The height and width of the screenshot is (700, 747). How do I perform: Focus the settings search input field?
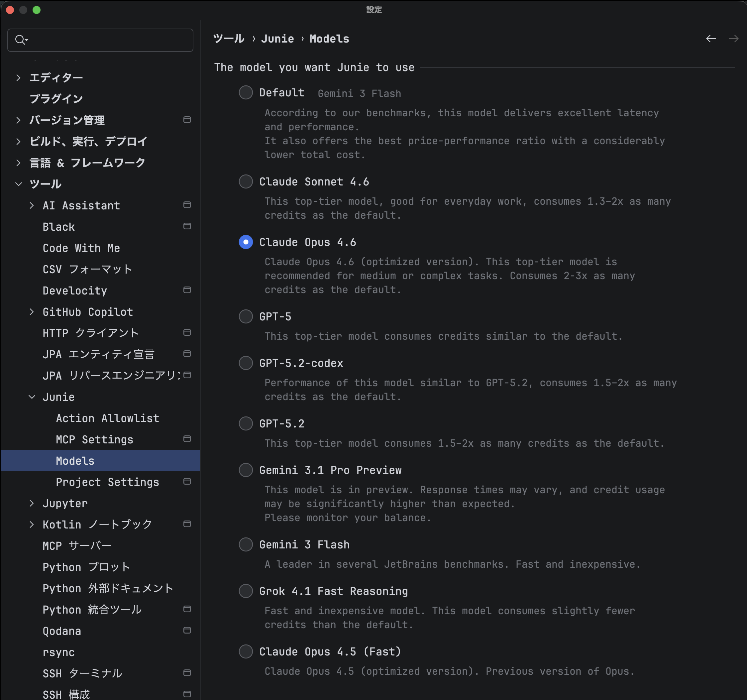coord(109,40)
